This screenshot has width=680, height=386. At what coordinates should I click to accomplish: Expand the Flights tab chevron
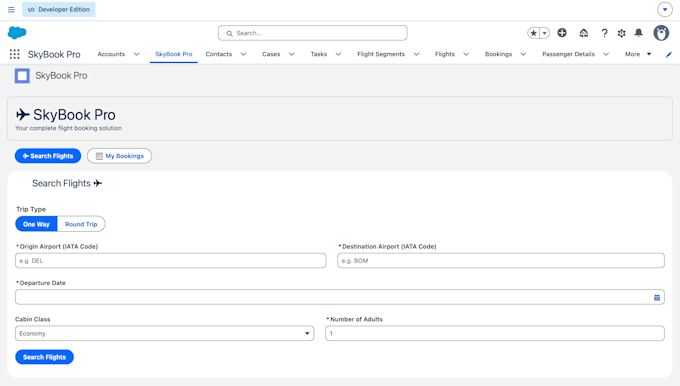pyautogui.click(x=466, y=54)
